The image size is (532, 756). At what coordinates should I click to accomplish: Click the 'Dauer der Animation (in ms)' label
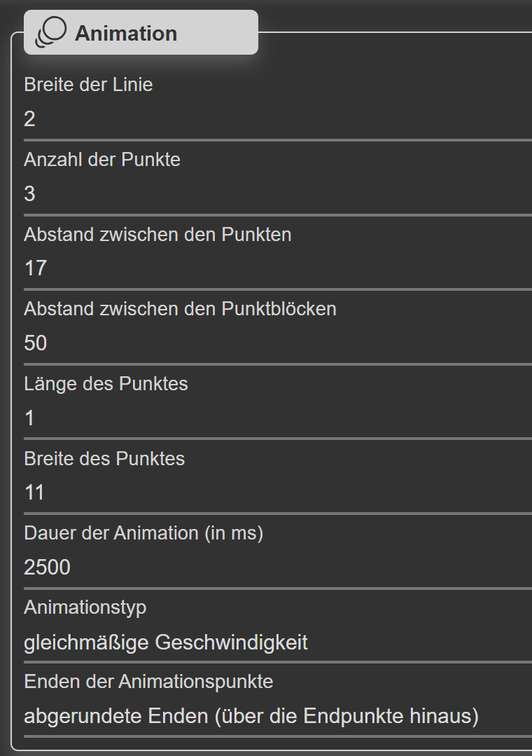[x=143, y=533]
